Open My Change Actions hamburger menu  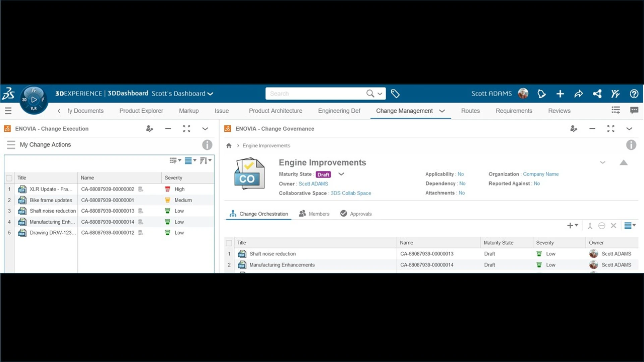click(x=11, y=144)
